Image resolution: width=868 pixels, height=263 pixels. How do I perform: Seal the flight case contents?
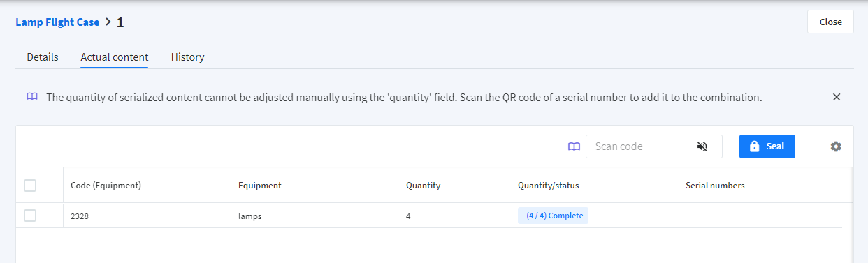(x=767, y=146)
